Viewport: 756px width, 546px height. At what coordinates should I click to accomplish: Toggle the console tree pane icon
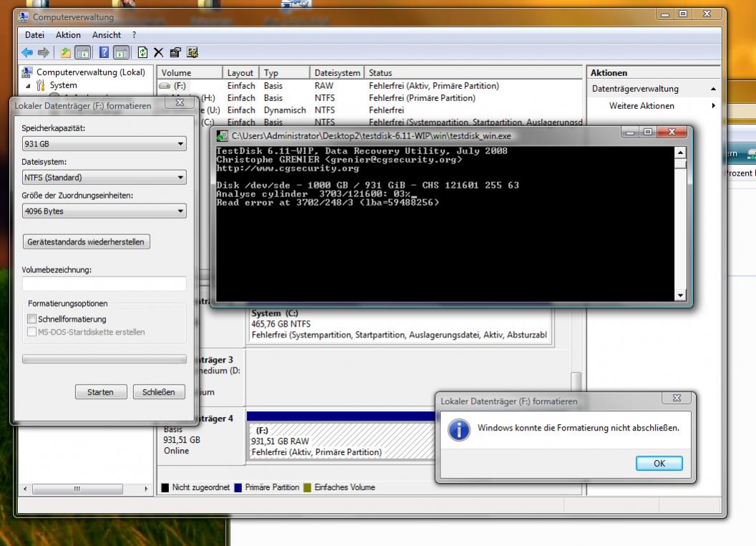(83, 52)
